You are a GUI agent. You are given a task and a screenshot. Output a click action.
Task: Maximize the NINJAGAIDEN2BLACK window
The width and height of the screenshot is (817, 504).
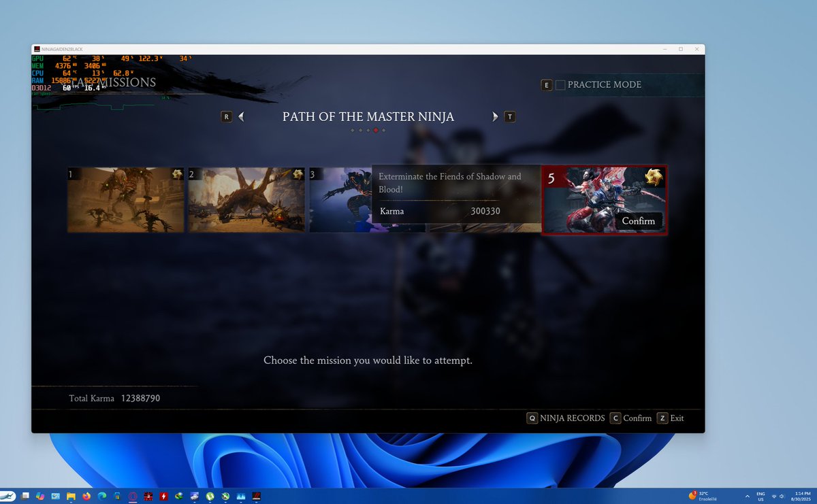680,49
